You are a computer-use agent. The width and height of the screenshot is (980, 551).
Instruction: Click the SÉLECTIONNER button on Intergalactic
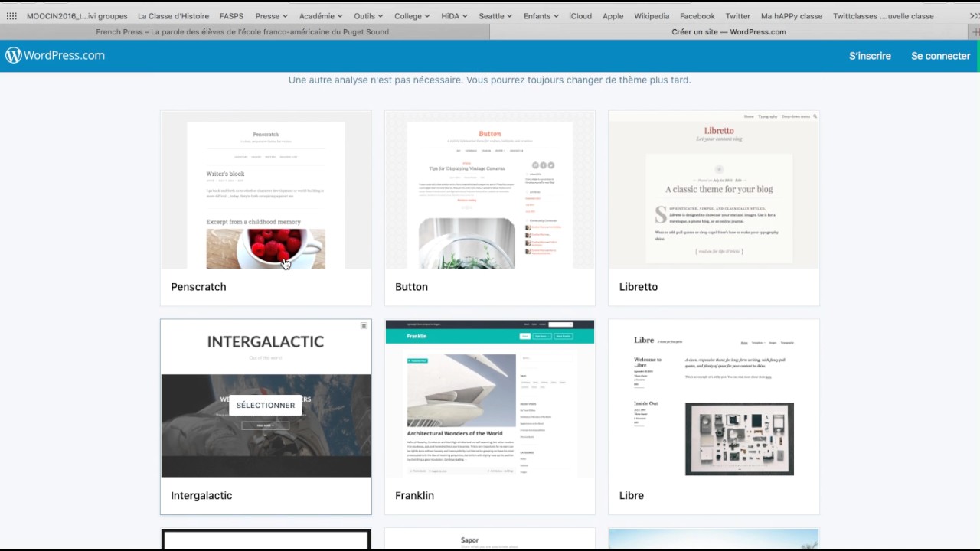(x=266, y=405)
